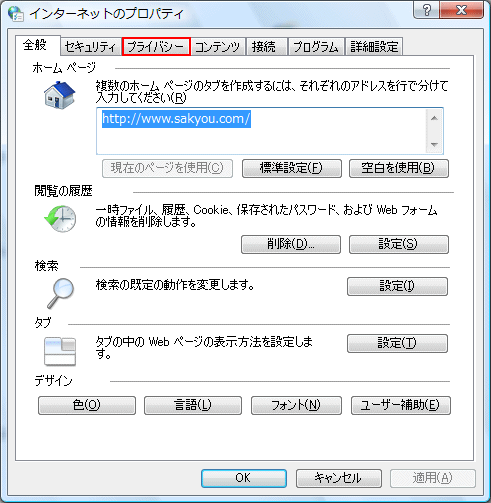Confirm with the OK button
Viewport: 491px width, 503px height.
pyautogui.click(x=244, y=478)
